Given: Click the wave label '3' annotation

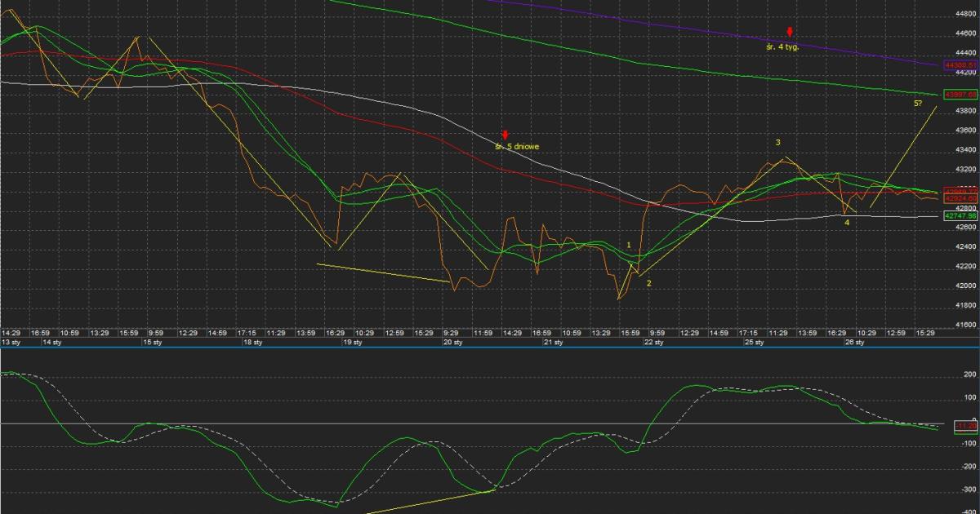Looking at the screenshot, I should pos(778,143).
